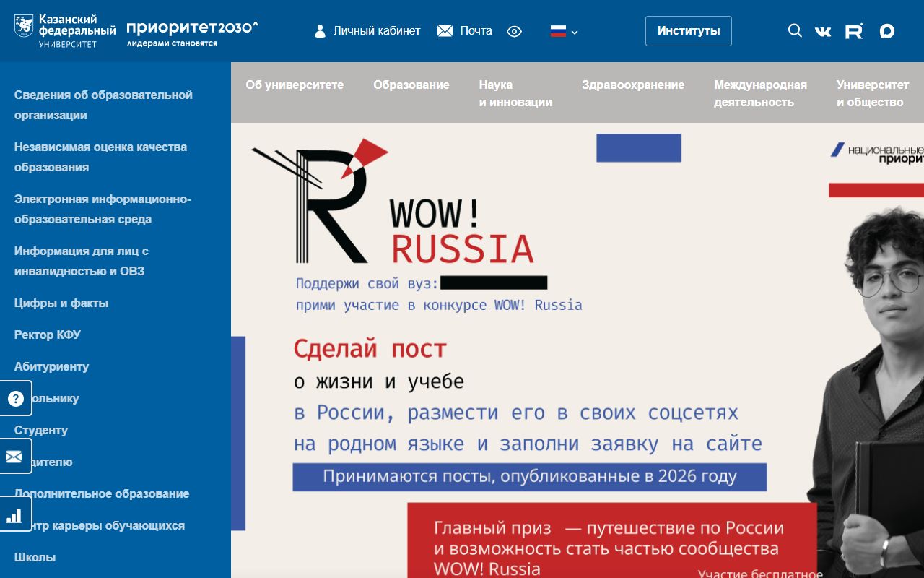Open the Ректор КФУ sidebar link
Image resolution: width=924 pixels, height=578 pixels.
point(48,335)
